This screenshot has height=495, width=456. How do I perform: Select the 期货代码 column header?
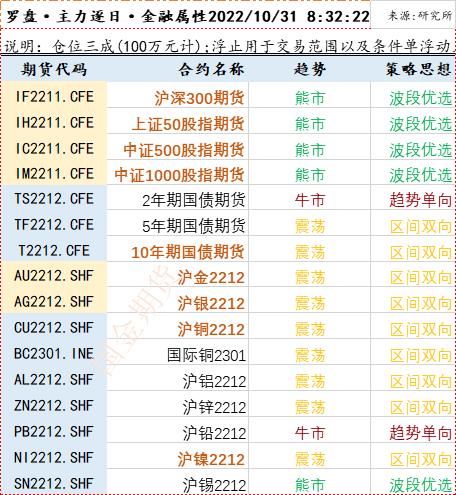point(54,69)
